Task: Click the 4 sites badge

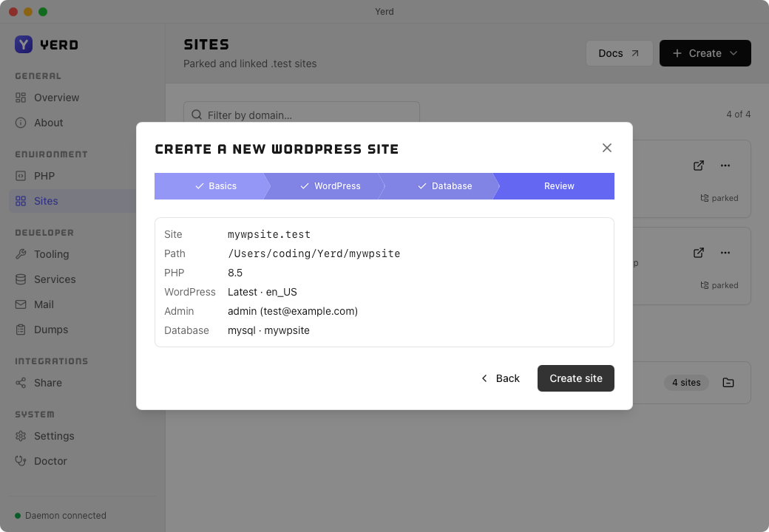Action: [686, 383]
